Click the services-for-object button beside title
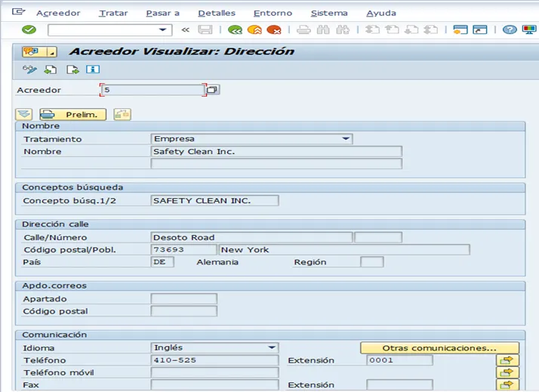This screenshot has width=539, height=392. click(39, 52)
